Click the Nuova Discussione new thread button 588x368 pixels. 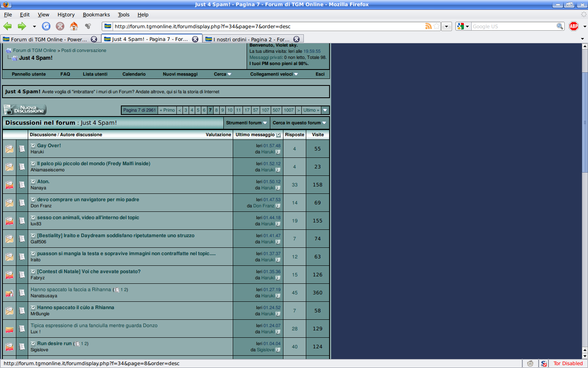25,110
